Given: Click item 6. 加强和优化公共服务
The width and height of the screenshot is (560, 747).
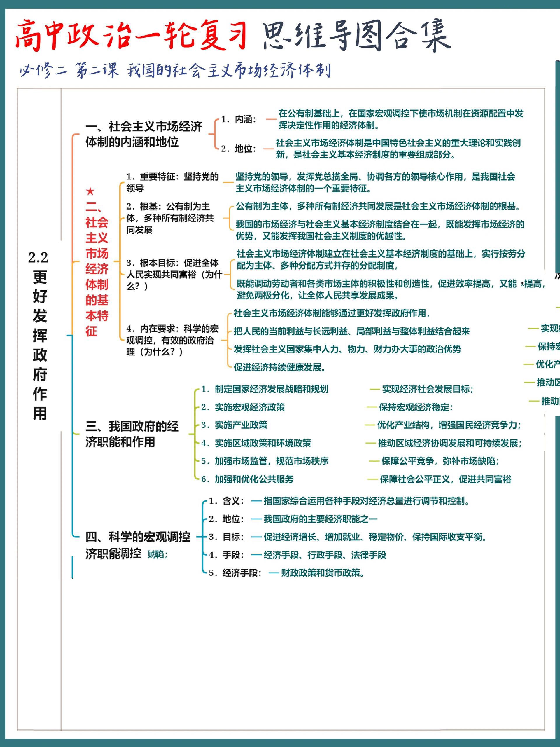Looking at the screenshot, I should pos(247,479).
